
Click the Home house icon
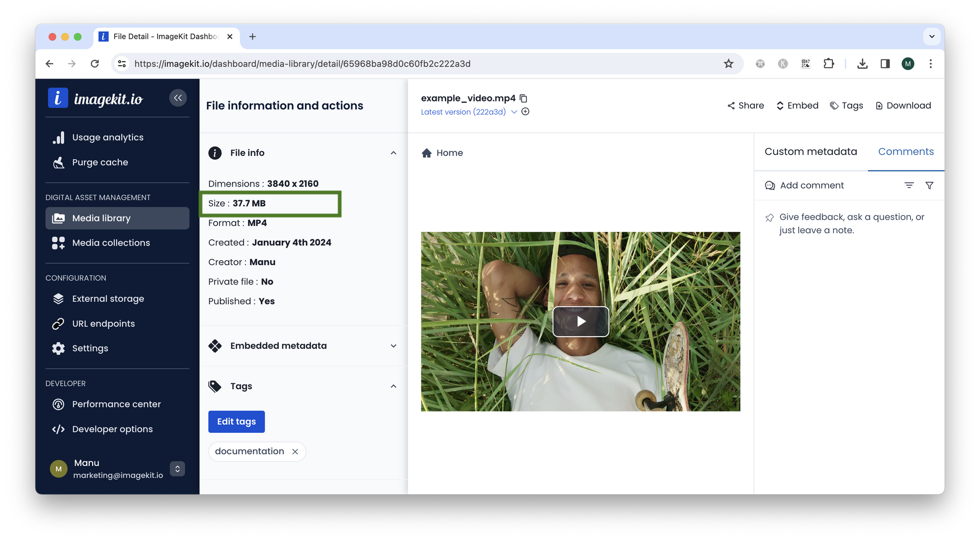[427, 153]
